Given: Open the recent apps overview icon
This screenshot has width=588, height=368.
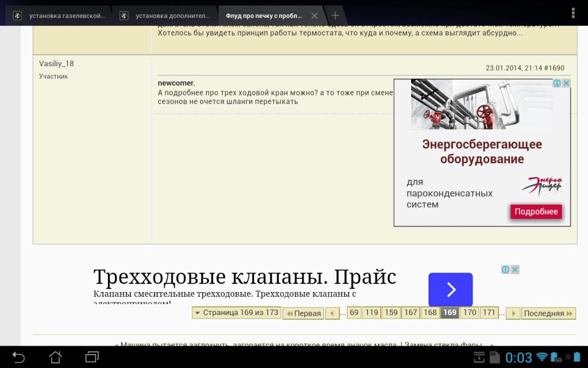Looking at the screenshot, I should click(x=92, y=357).
